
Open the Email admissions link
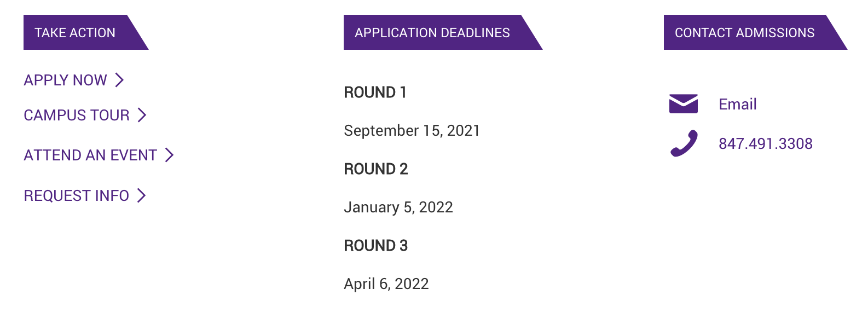click(x=737, y=104)
